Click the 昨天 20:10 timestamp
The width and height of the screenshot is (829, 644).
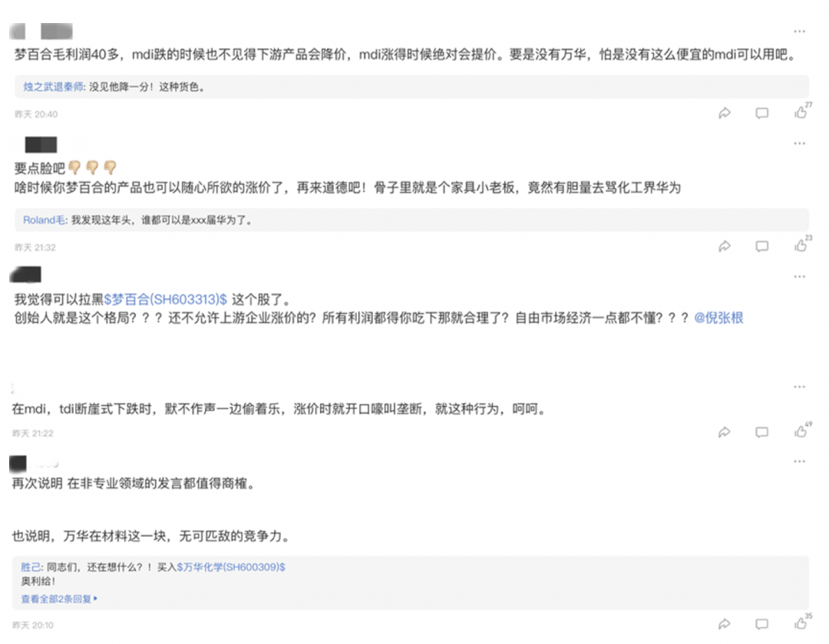tap(33, 626)
